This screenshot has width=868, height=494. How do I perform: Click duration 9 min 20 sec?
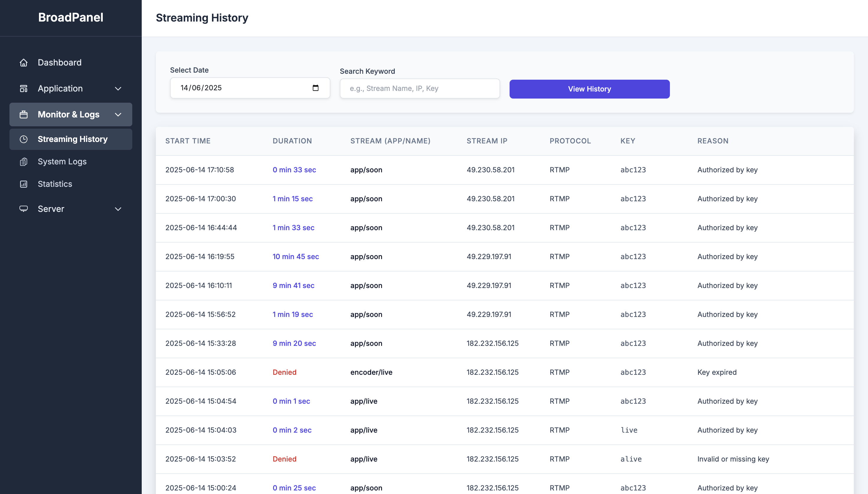tap(294, 343)
